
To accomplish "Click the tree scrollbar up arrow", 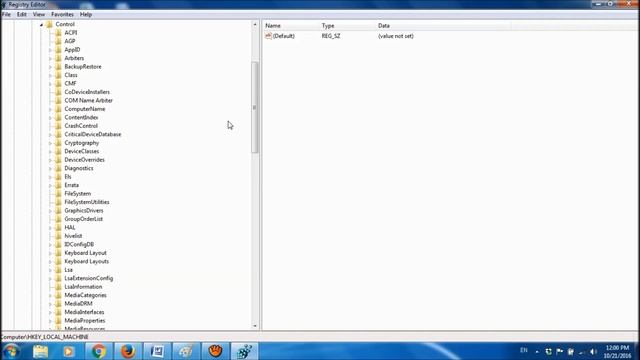I will 255,24.
